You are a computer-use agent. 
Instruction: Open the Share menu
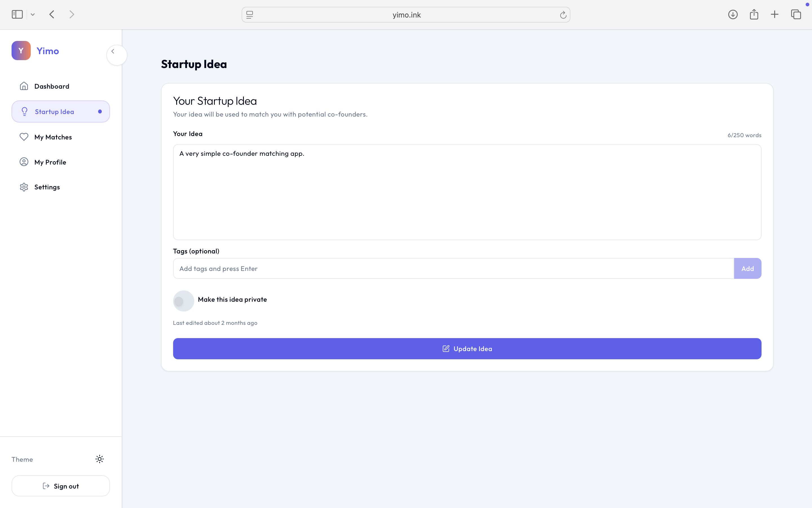[x=754, y=14]
